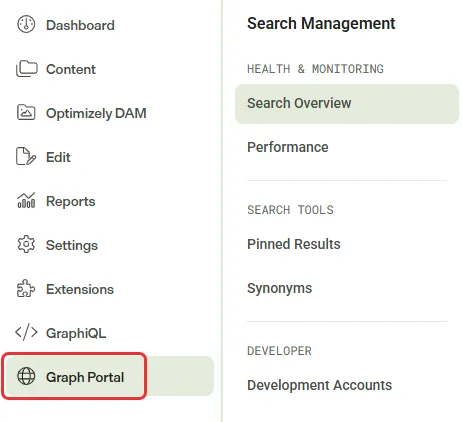Click the Search Management heading
This screenshot has height=422, width=462.
[321, 24]
